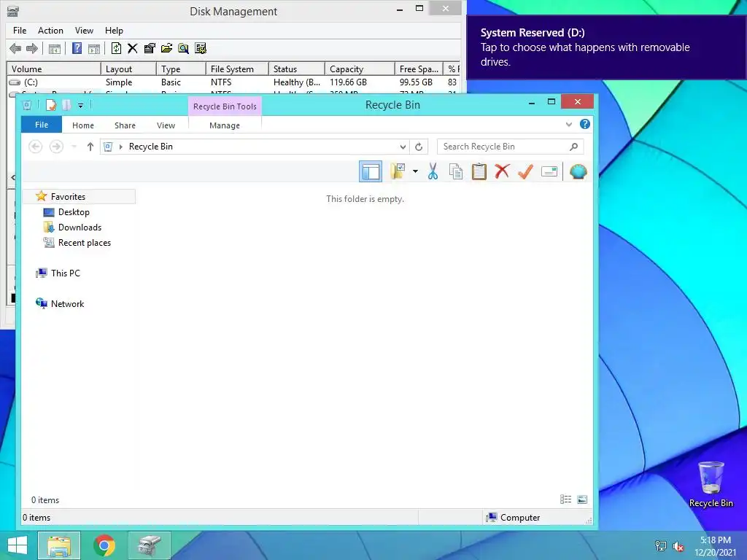Click New folder icon in quick access toolbar

tap(66, 105)
